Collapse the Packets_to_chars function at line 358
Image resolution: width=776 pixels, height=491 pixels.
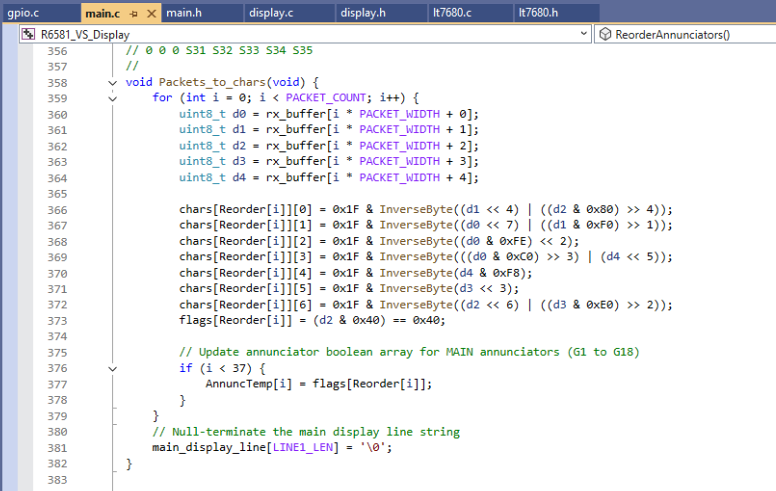(113, 83)
